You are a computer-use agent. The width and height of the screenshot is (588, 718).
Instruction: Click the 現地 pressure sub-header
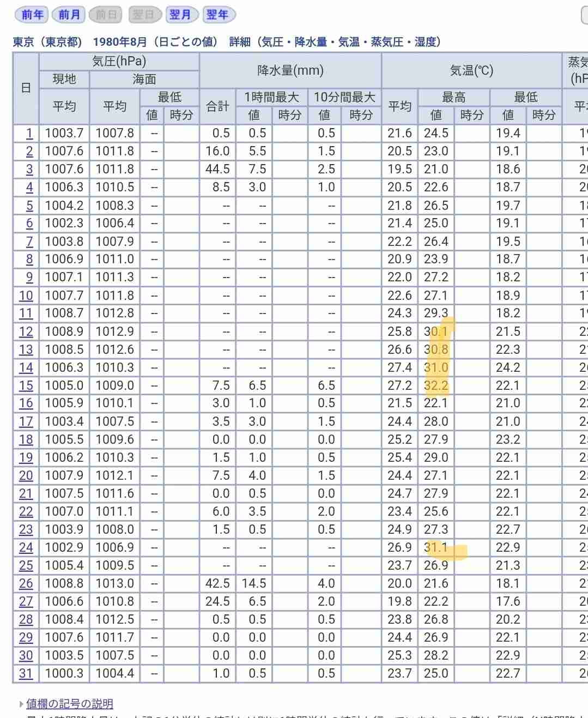(64, 79)
